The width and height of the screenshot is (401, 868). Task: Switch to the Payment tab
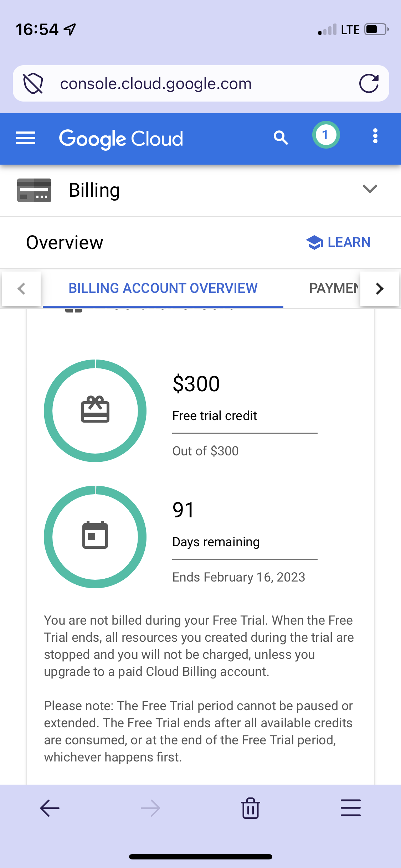click(334, 288)
